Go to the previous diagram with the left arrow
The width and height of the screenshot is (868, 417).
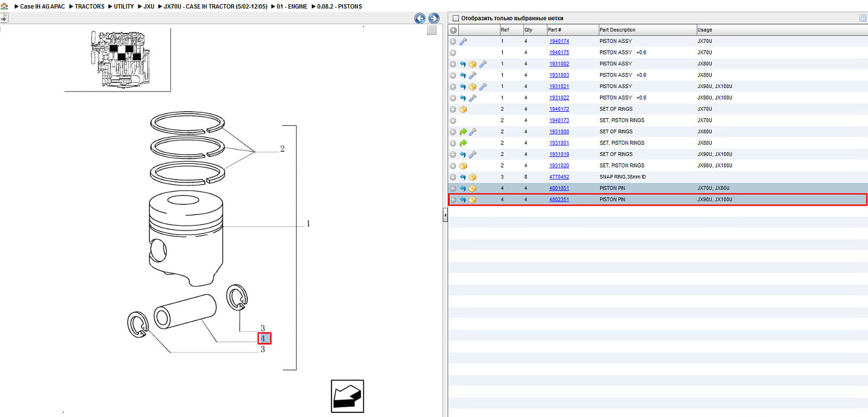click(x=420, y=19)
